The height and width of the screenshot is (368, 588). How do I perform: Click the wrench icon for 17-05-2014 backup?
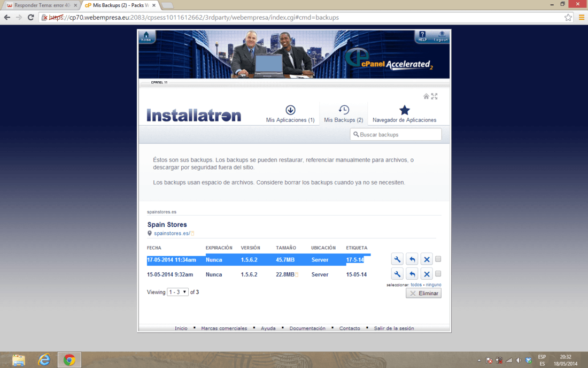[397, 259]
